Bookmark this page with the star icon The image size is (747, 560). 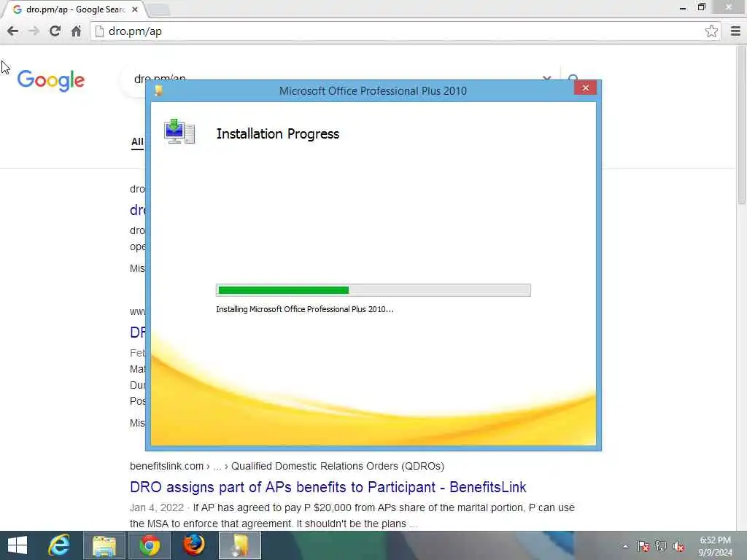(x=711, y=31)
